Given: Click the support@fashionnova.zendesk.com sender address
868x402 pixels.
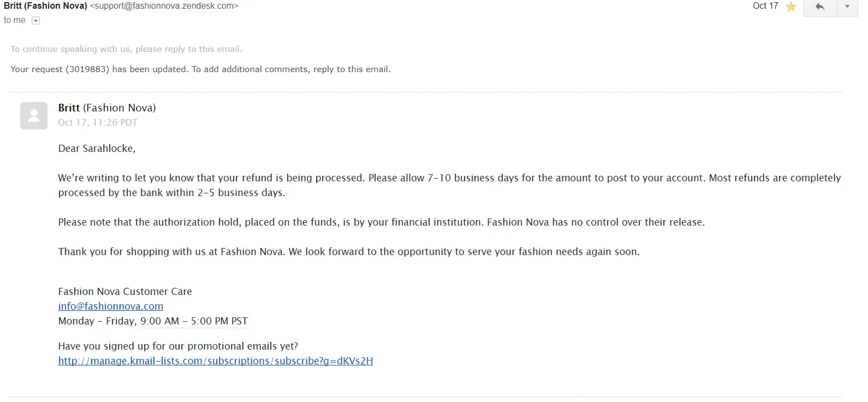Looking at the screenshot, I should pyautogui.click(x=164, y=6).
